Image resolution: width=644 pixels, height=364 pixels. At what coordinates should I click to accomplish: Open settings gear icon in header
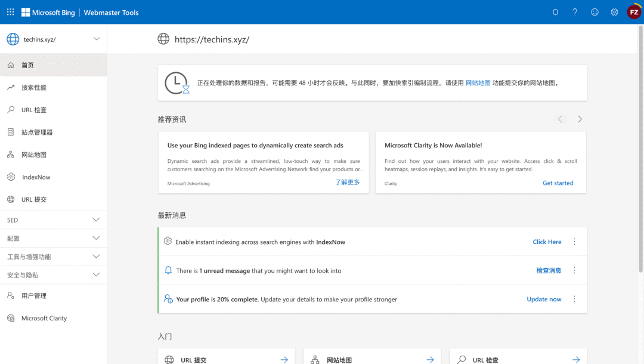coord(614,12)
